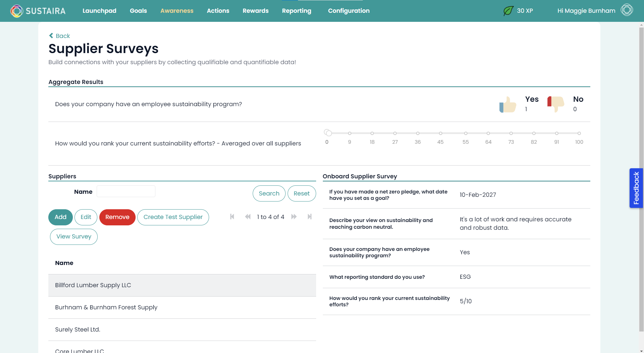The width and height of the screenshot is (644, 353).
Task: Click the Sustaira logo icon
Action: 16,11
